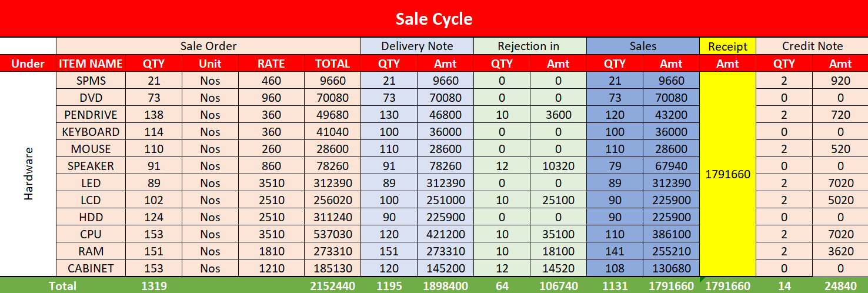Select the CABINET sales amount 130680
This screenshot has width=868, height=293.
671,268
